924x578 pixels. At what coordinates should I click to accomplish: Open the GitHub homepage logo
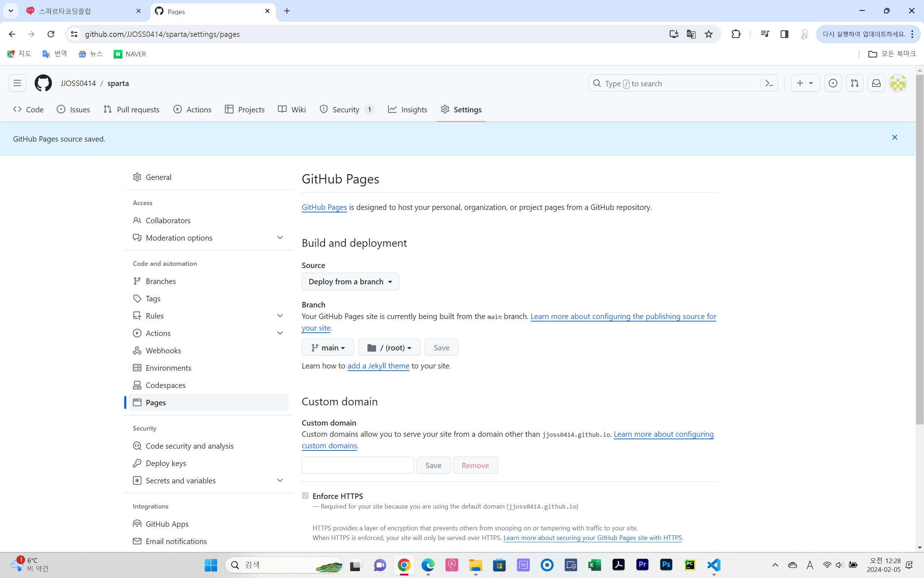pyautogui.click(x=43, y=83)
